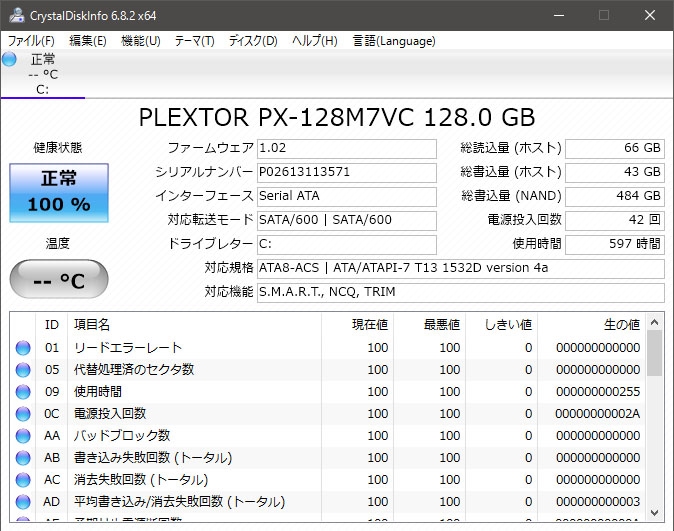Open the ファイル(F) menu
The width and height of the screenshot is (674, 531).
31,41
